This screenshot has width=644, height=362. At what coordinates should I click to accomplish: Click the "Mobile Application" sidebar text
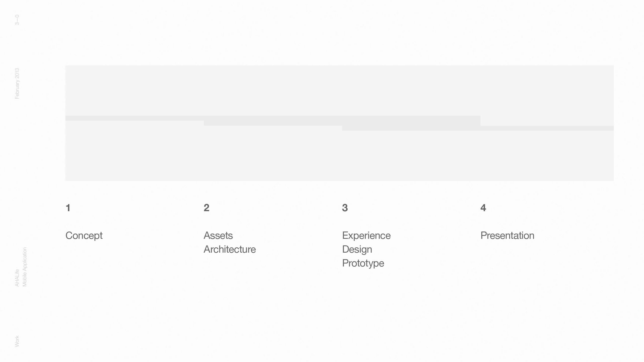point(25,267)
